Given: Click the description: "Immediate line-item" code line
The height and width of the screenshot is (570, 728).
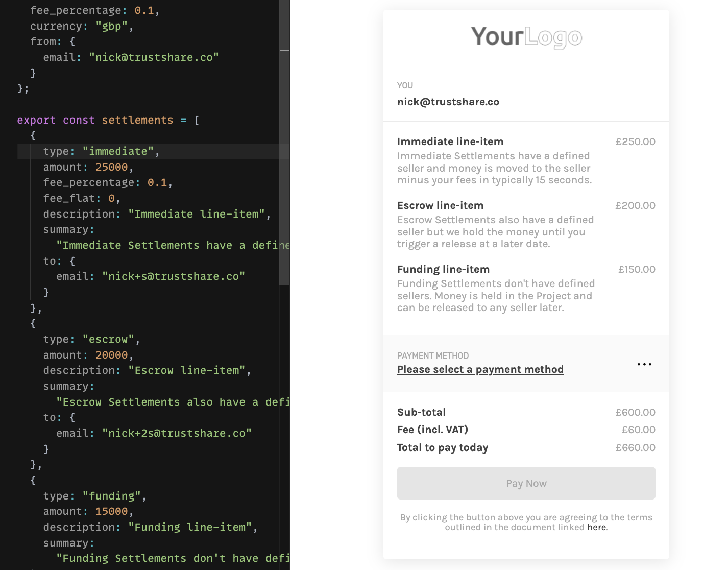Looking at the screenshot, I should tap(157, 214).
